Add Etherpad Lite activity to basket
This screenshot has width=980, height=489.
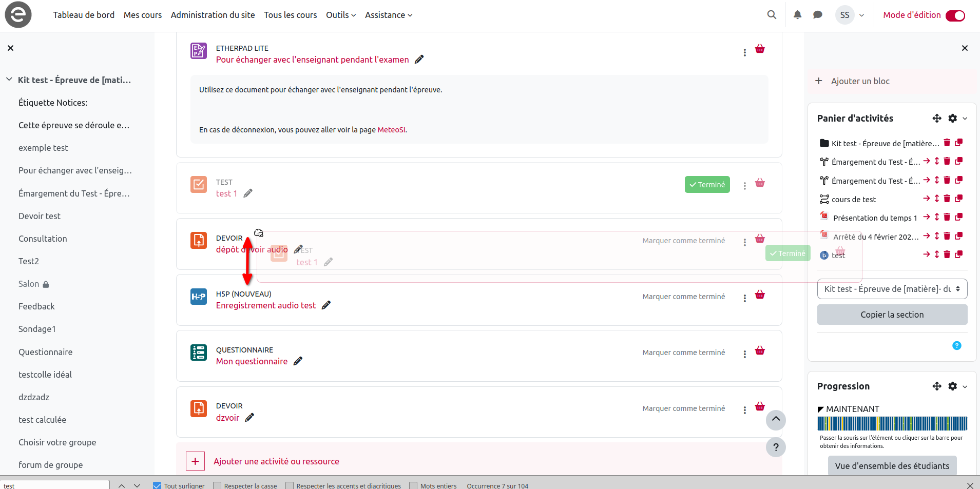[x=760, y=49]
